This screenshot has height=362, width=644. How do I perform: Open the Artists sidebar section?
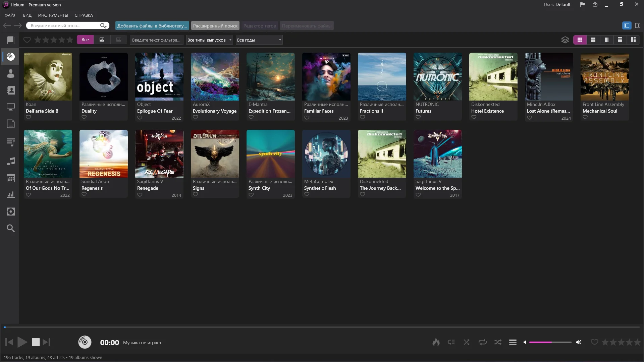tap(11, 73)
